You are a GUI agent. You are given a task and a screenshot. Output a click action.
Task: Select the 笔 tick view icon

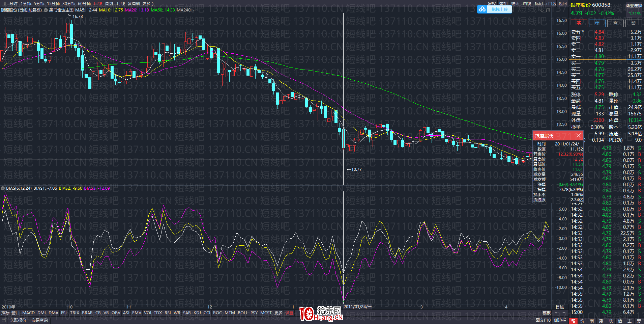(573, 321)
